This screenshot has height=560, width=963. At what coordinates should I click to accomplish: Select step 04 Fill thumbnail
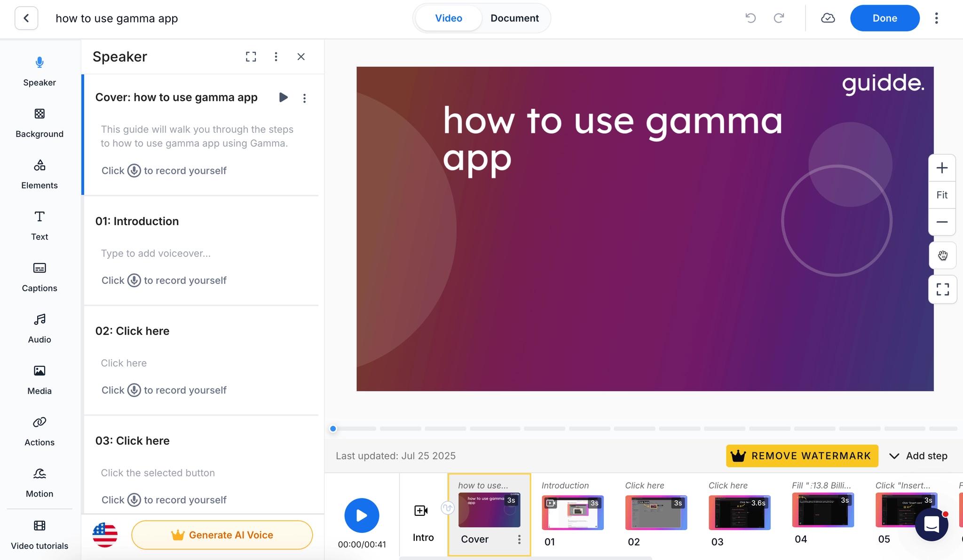[823, 510]
